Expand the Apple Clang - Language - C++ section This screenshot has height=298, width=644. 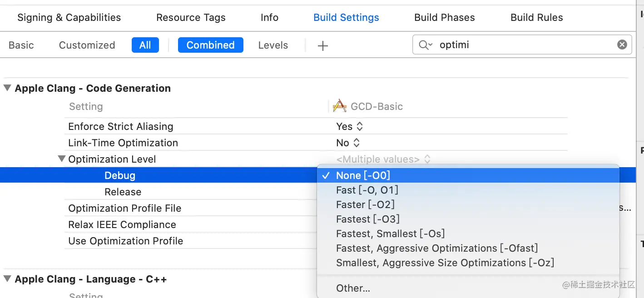(x=7, y=279)
